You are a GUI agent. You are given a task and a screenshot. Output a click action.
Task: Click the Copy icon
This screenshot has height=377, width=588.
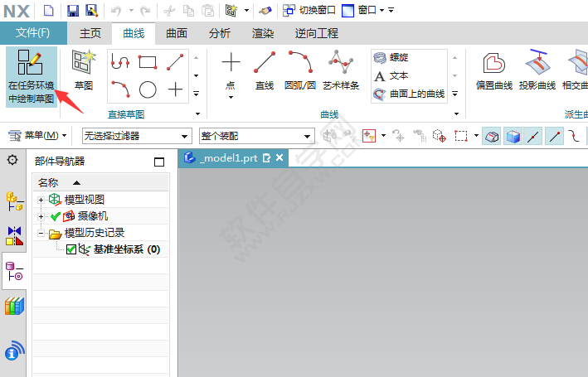point(188,11)
